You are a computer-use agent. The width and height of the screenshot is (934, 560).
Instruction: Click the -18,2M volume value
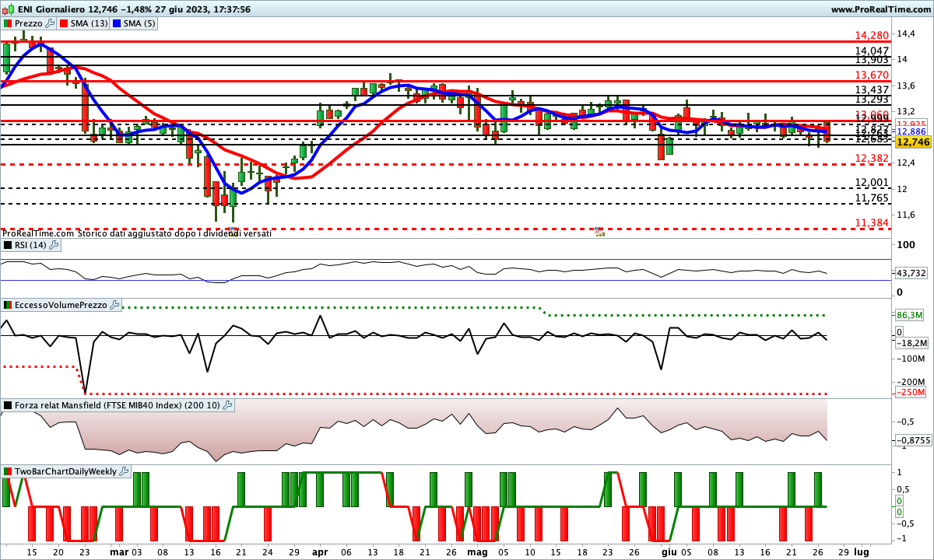click(x=911, y=343)
